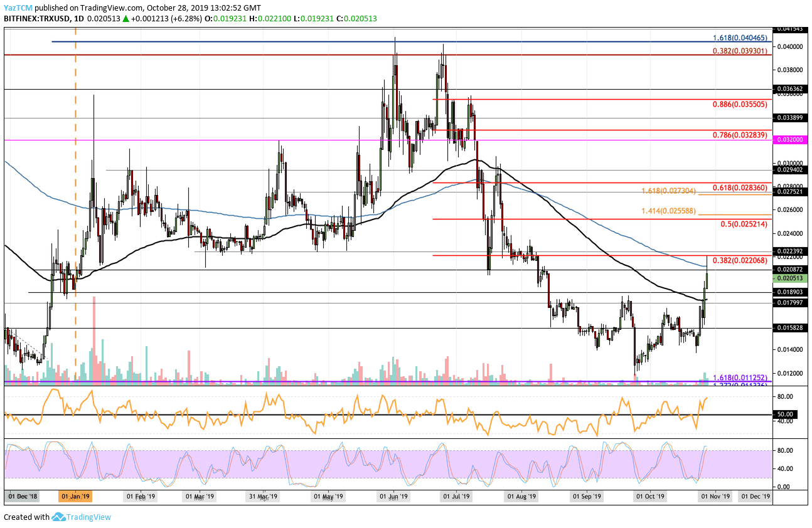This screenshot has width=812, height=528.
Task: Click the 1.618(0.027304) orange extension label
Action: pyautogui.click(x=669, y=190)
